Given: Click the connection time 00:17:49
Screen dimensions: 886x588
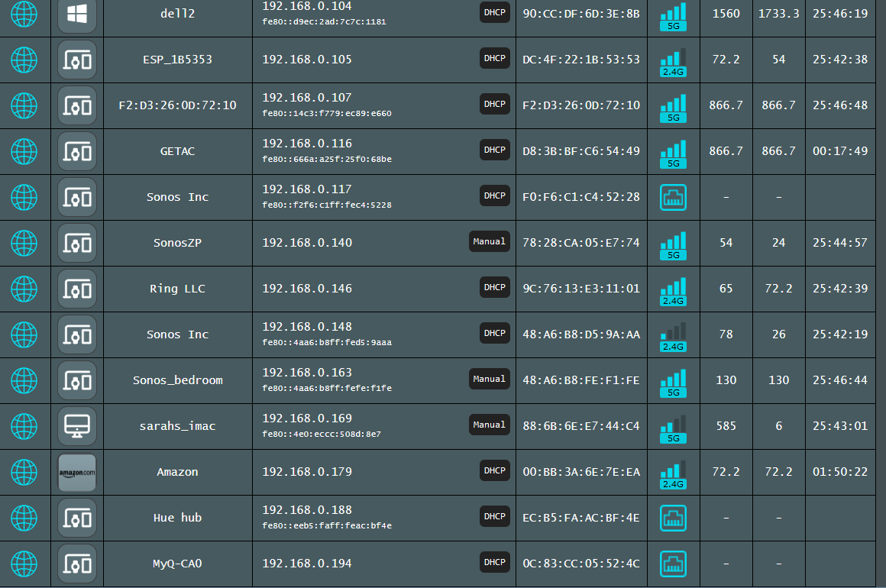Looking at the screenshot, I should pyautogui.click(x=840, y=150).
